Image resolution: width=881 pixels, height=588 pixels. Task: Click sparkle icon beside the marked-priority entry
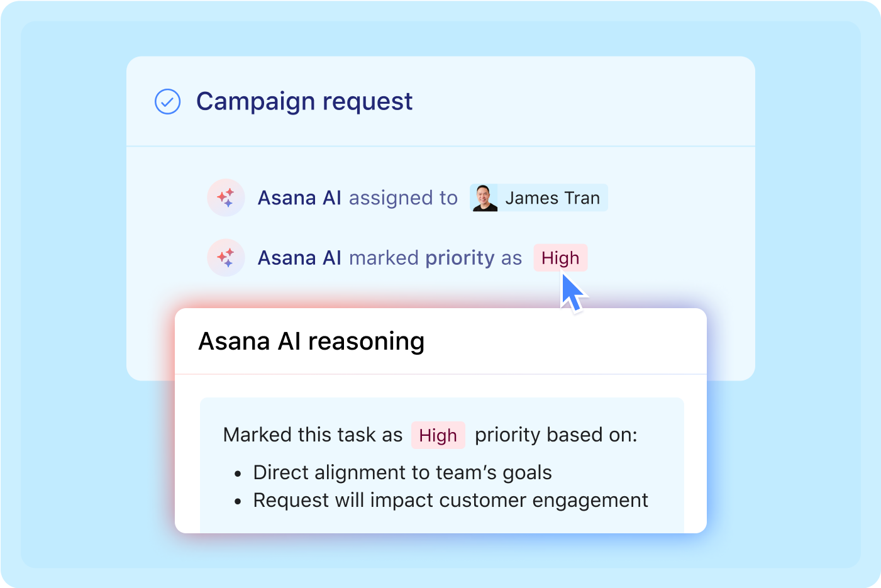[226, 258]
